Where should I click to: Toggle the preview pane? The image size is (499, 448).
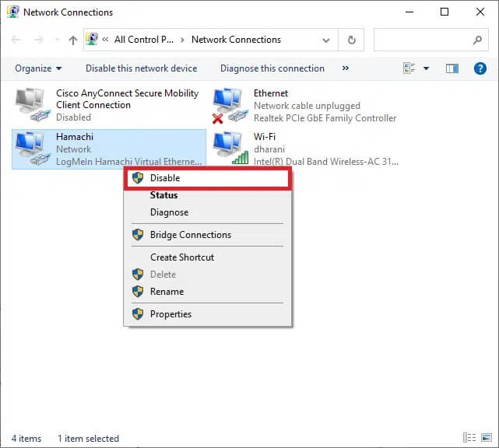click(x=452, y=68)
